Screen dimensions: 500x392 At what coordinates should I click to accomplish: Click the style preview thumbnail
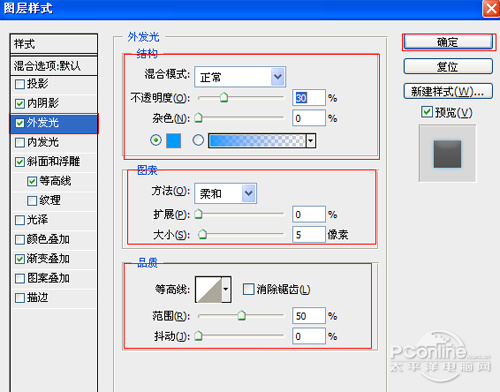click(447, 154)
